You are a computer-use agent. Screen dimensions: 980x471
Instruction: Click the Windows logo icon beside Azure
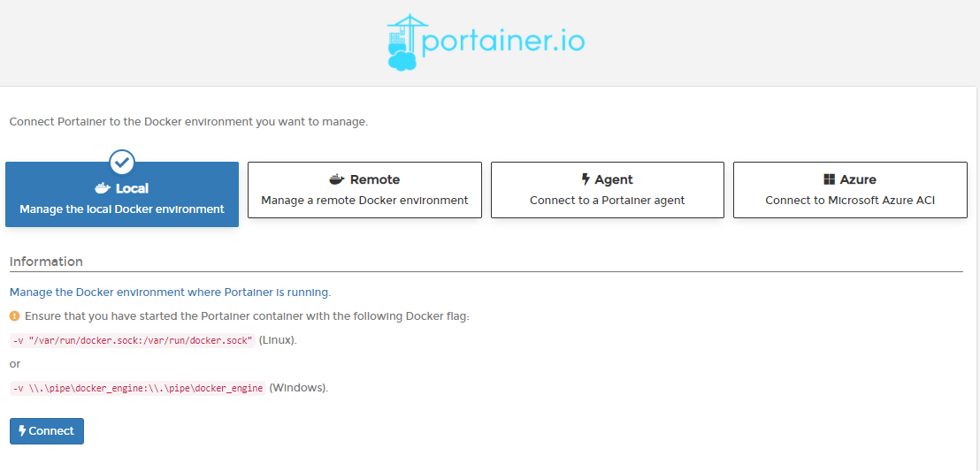click(x=830, y=180)
